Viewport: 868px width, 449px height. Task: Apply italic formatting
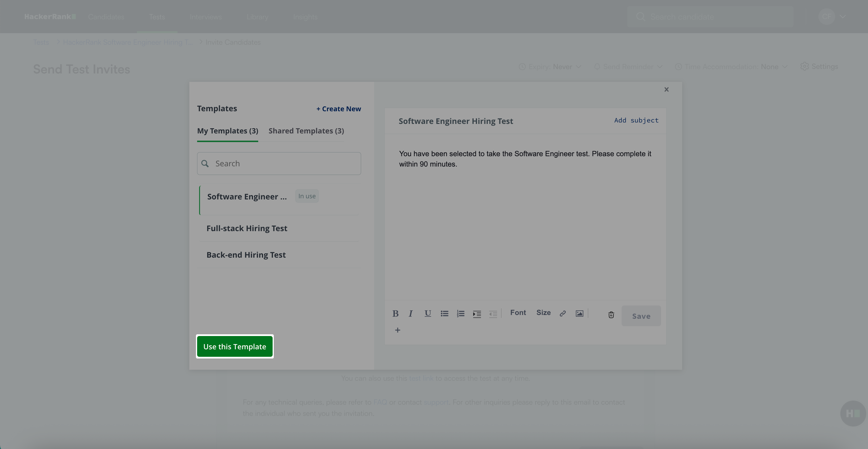click(x=410, y=314)
